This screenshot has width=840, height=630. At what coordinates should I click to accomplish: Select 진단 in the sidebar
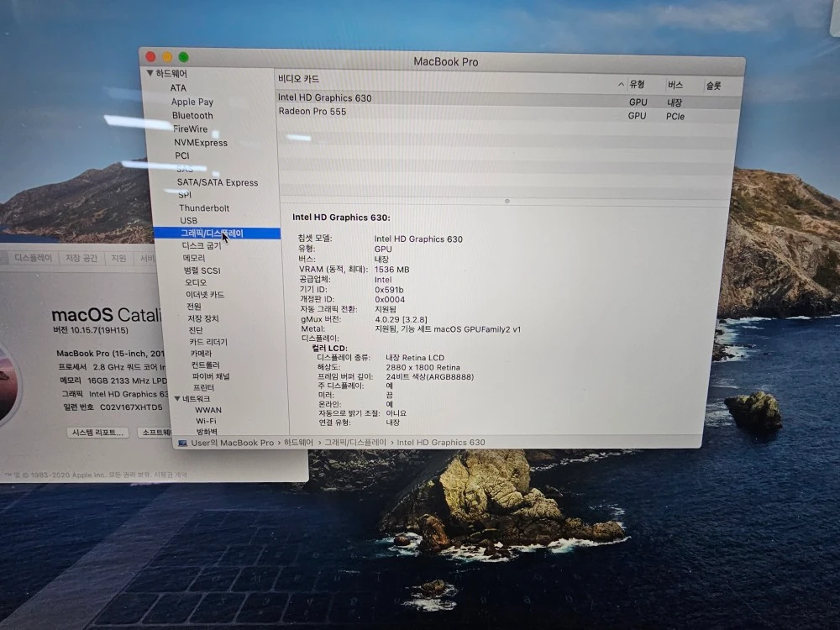point(196,330)
